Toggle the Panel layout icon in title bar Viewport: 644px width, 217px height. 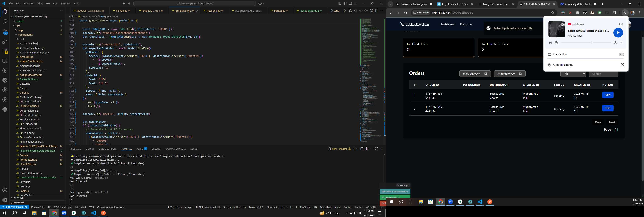tap(350, 3)
